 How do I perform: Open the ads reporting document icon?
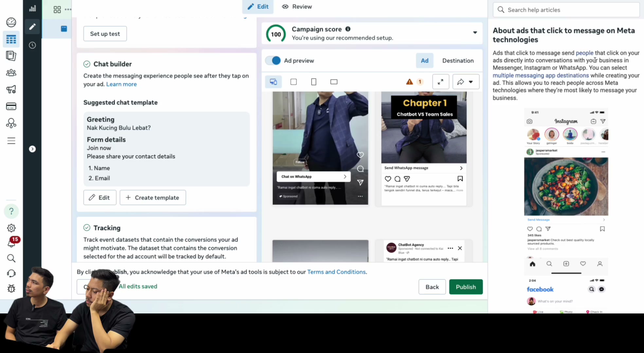point(11,56)
